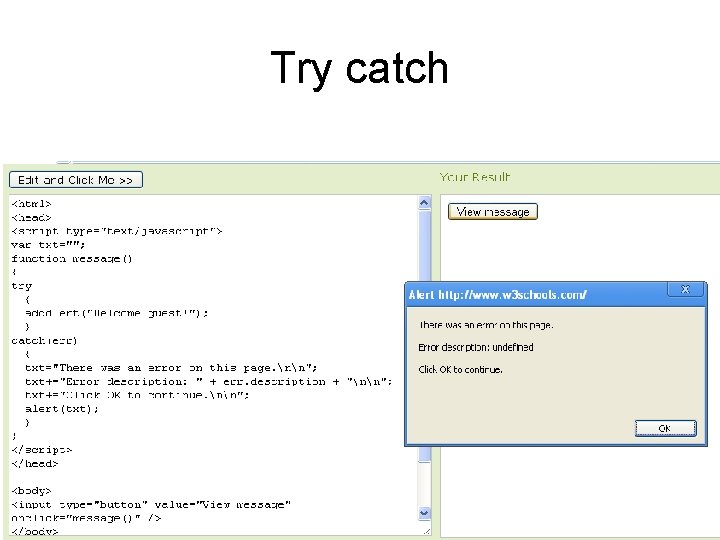The width and height of the screenshot is (720, 540).
Task: Click the '</script>' code line
Action: point(41,450)
